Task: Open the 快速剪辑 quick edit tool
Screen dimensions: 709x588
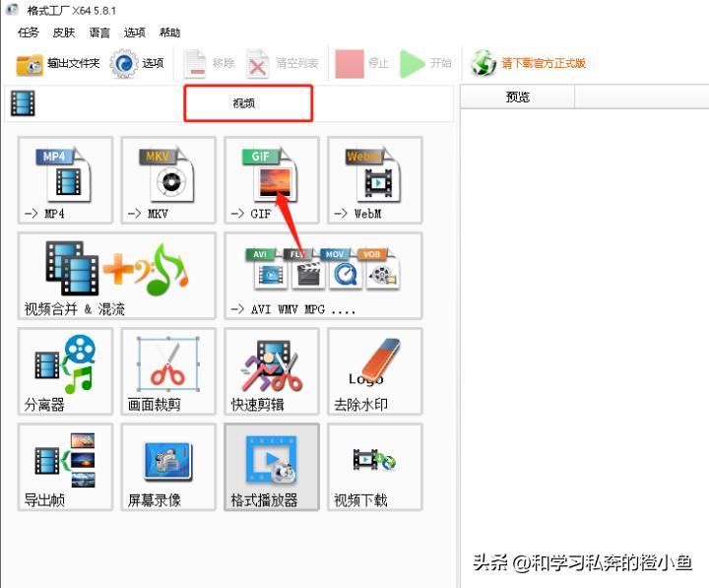Action: tap(272, 371)
